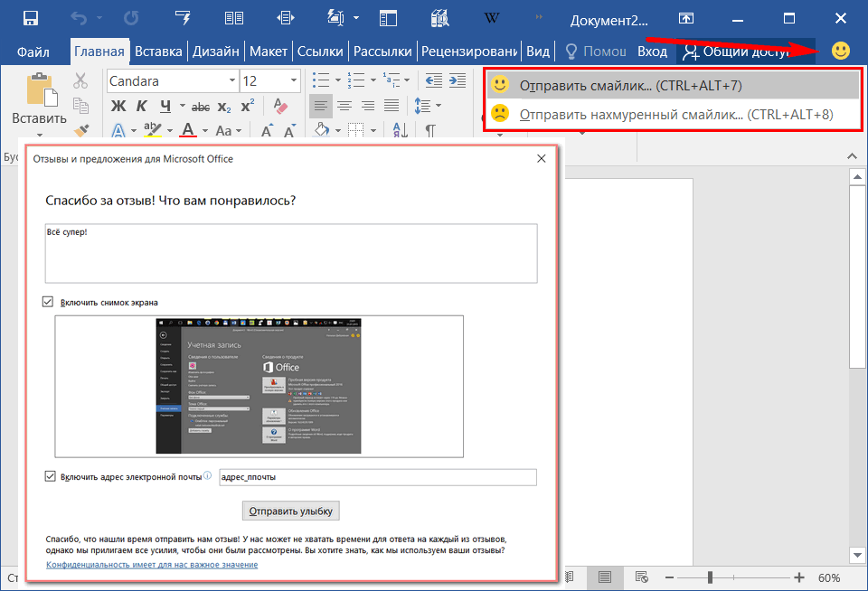This screenshot has height=591, width=868.
Task: Increase the paragraph indent
Action: (x=458, y=80)
